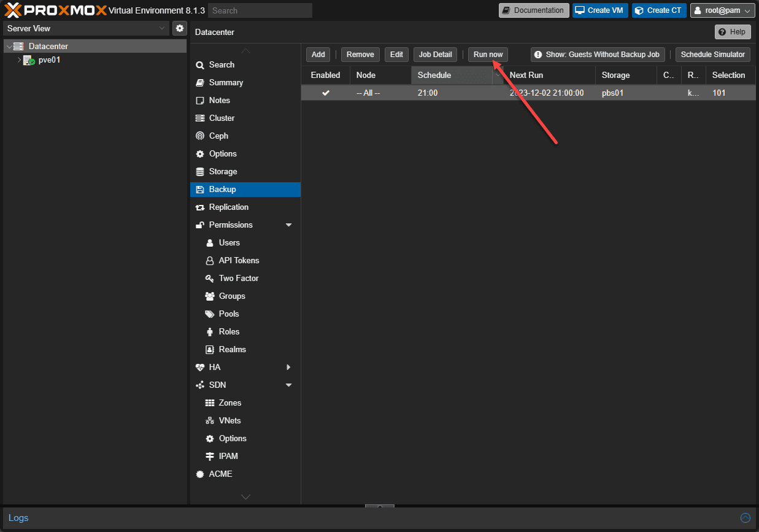The height and width of the screenshot is (532, 759).
Task: Click the Job Detail button
Action: click(435, 55)
